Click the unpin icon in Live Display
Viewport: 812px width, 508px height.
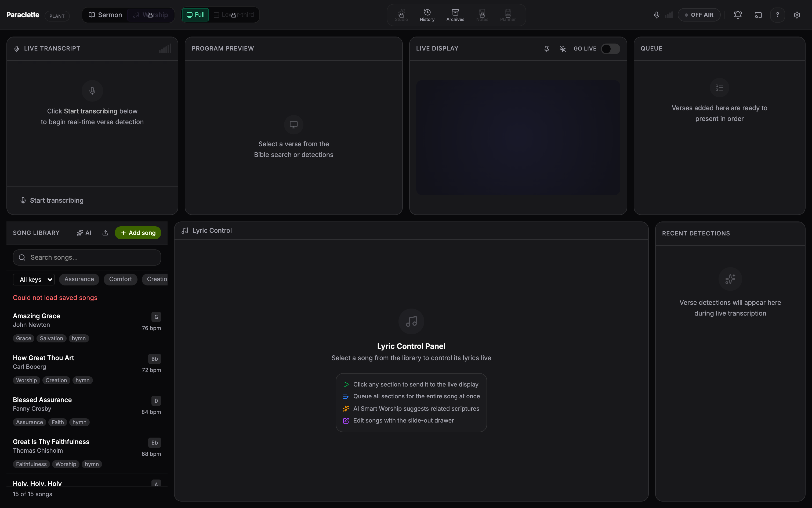pyautogui.click(x=563, y=49)
